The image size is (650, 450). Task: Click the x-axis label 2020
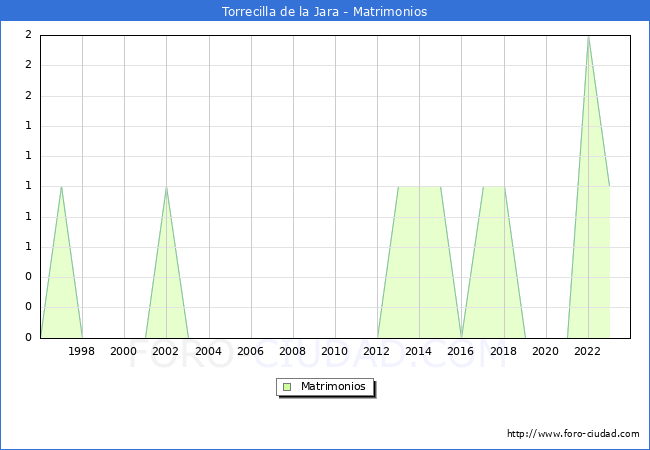tap(546, 351)
